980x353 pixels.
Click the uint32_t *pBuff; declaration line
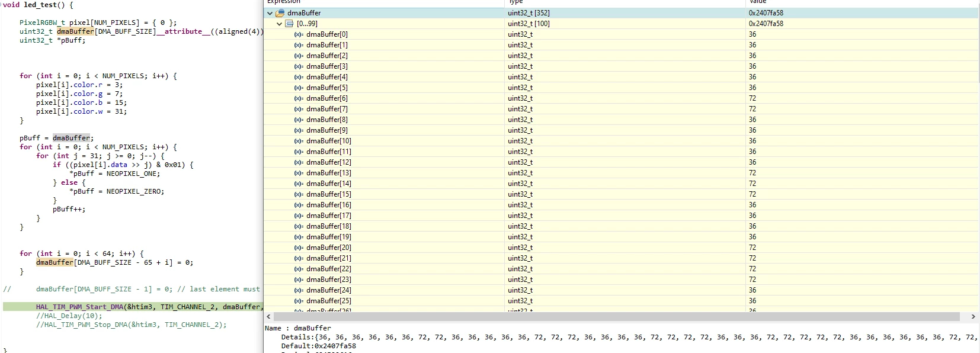click(52, 40)
